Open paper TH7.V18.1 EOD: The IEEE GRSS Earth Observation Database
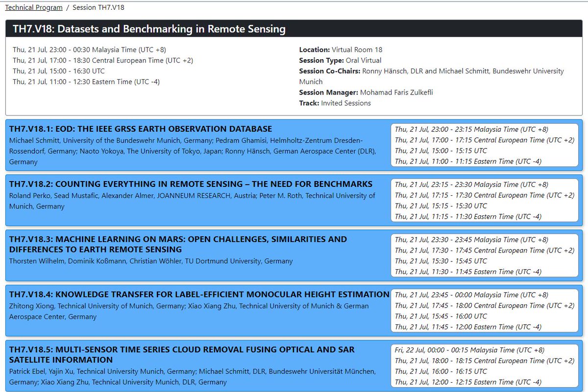This screenshot has height=392, width=588. pos(141,129)
